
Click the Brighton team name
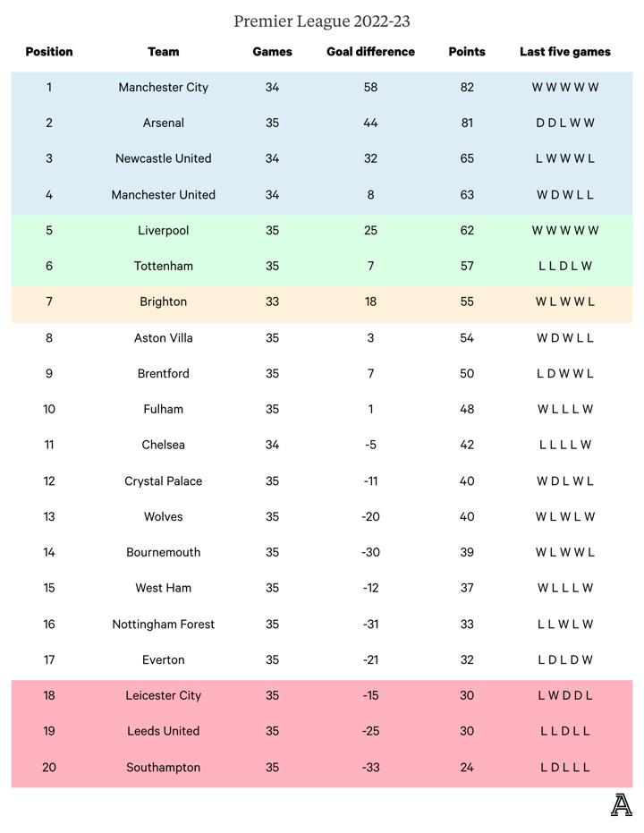(164, 302)
